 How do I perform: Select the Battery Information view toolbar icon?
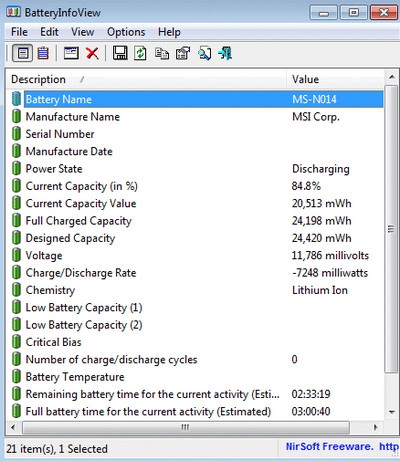pyautogui.click(x=22, y=53)
